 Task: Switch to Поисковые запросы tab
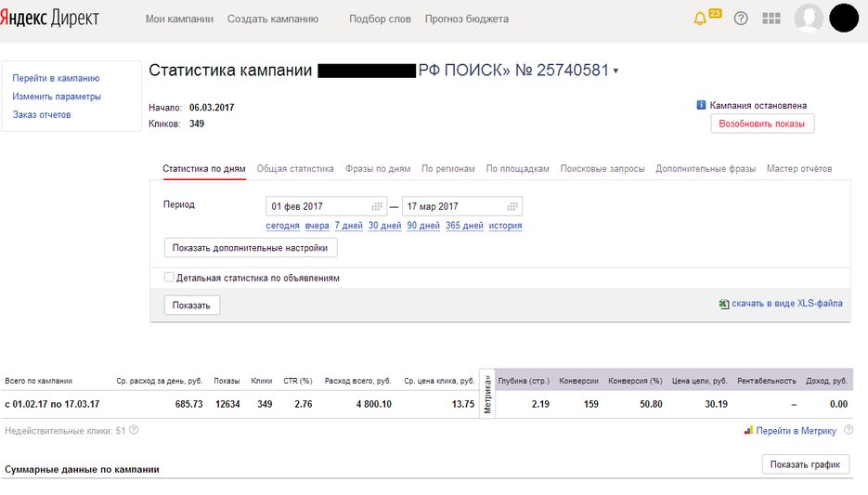[x=602, y=168]
